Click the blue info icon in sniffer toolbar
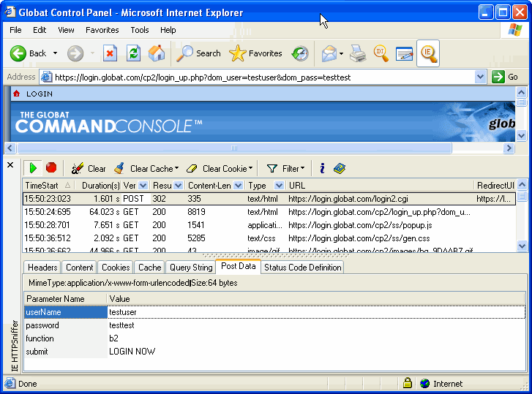Screen dimensions: 532x394 322,168
